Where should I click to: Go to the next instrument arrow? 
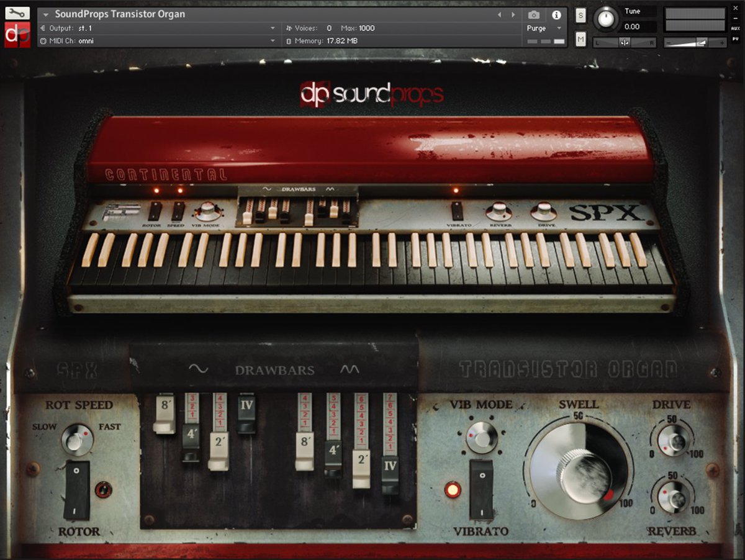[x=513, y=15]
